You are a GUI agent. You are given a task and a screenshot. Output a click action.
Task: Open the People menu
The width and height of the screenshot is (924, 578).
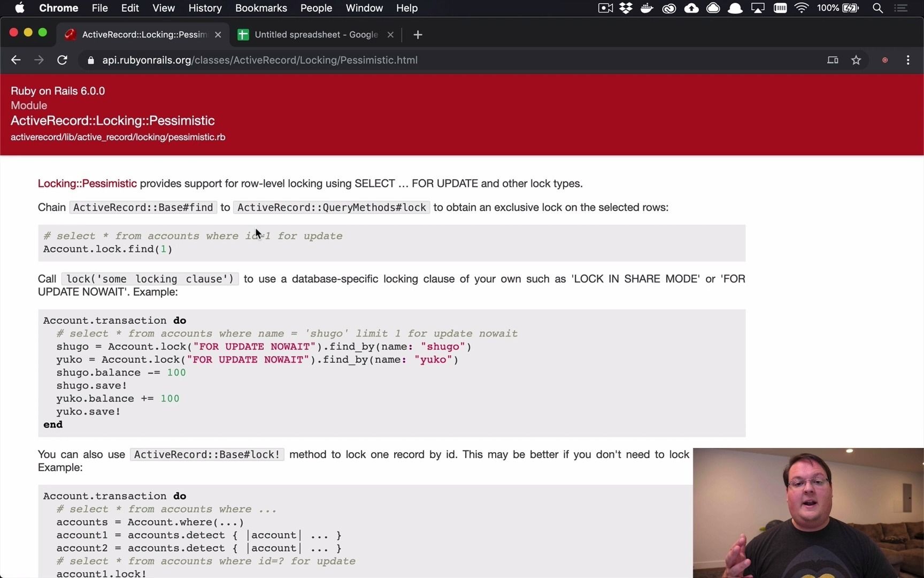click(x=316, y=8)
